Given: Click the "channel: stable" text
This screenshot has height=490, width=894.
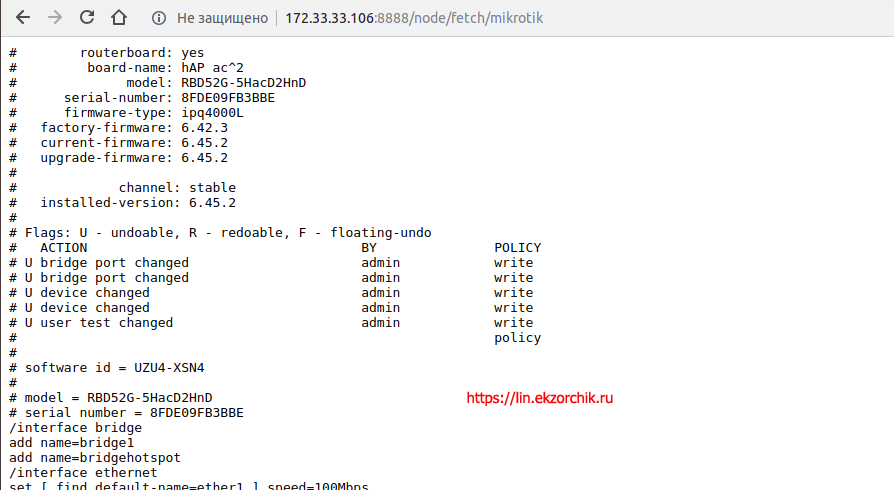Looking at the screenshot, I should (x=177, y=187).
